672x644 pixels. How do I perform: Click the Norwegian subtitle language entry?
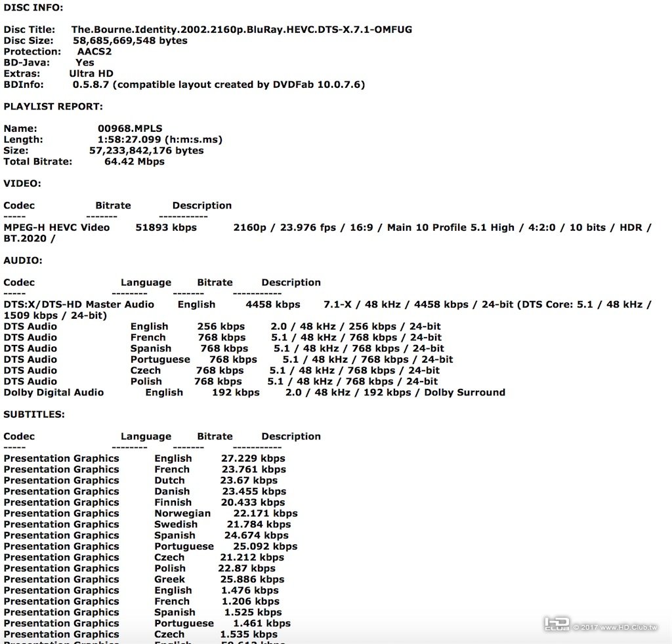click(x=182, y=514)
